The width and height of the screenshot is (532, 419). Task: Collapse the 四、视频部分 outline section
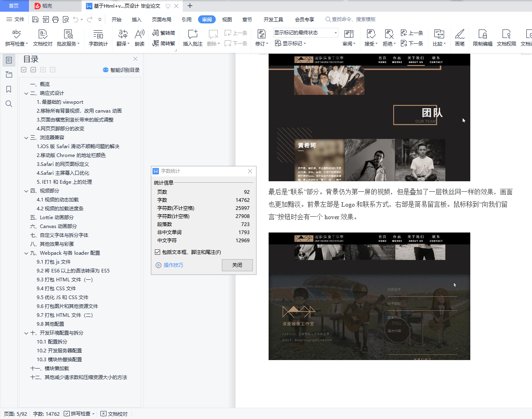point(26,191)
